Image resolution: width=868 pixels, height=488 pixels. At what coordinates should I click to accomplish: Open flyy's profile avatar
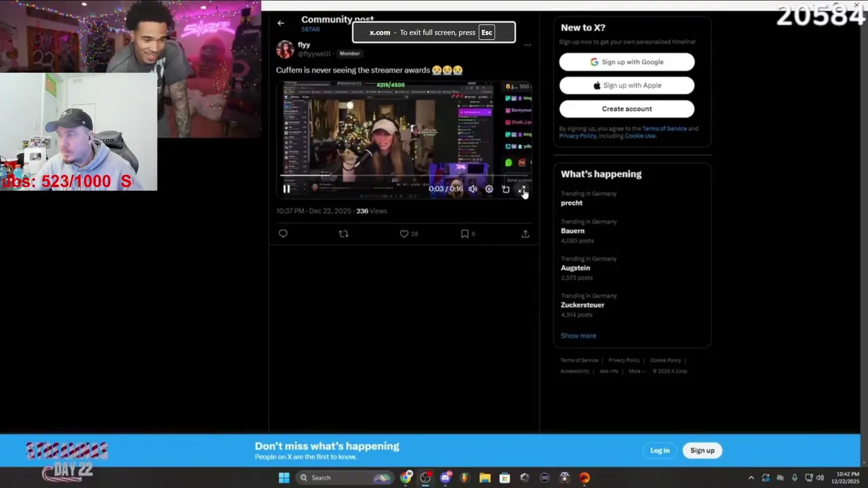285,49
